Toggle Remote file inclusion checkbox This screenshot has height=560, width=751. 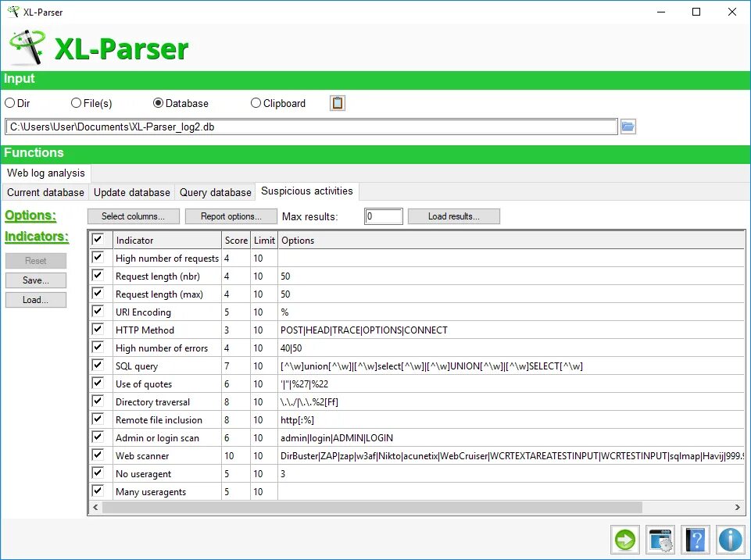point(98,419)
